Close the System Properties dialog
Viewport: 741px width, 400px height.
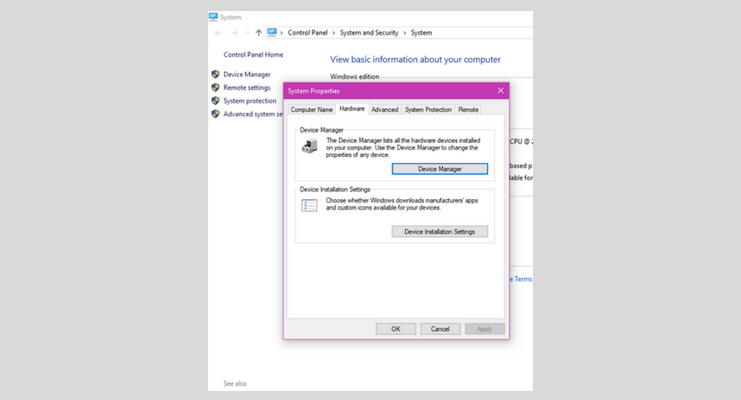tap(500, 91)
